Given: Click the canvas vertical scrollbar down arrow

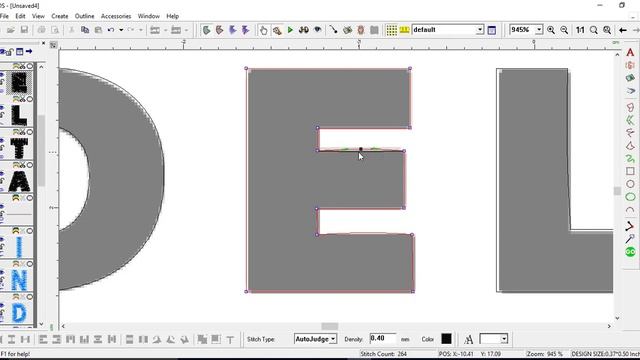Looking at the screenshot, I should click(617, 318).
